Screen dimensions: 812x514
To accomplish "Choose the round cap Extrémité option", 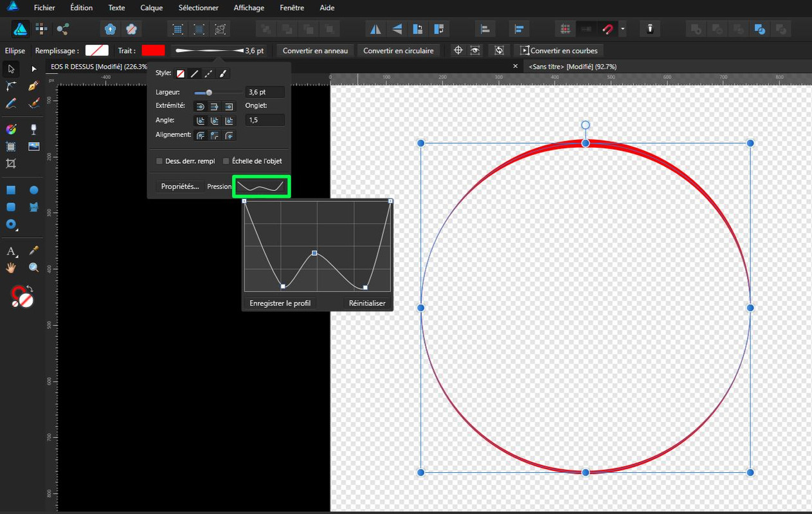I will click(201, 106).
